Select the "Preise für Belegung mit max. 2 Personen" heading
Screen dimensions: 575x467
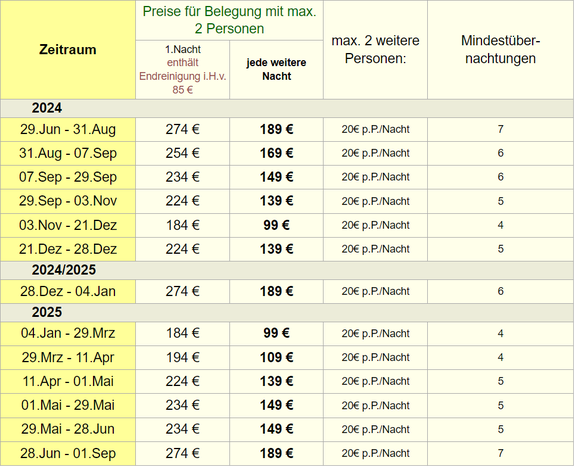(230, 20)
